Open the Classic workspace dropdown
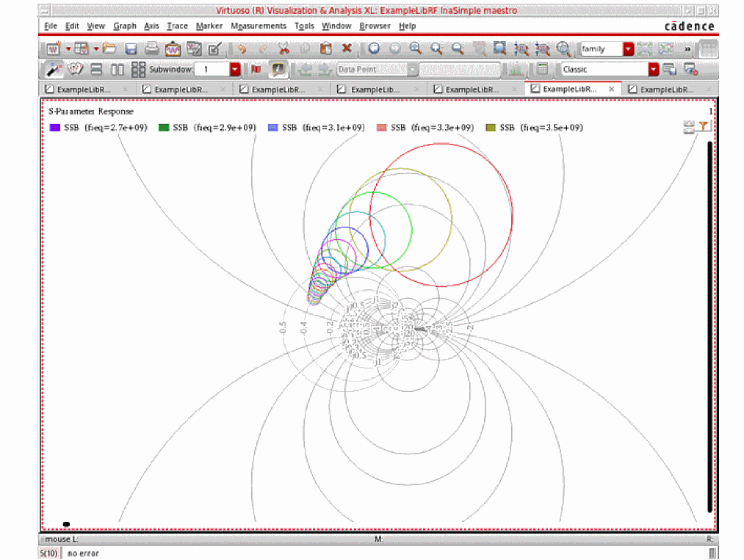This screenshot has width=744, height=560. [x=653, y=70]
